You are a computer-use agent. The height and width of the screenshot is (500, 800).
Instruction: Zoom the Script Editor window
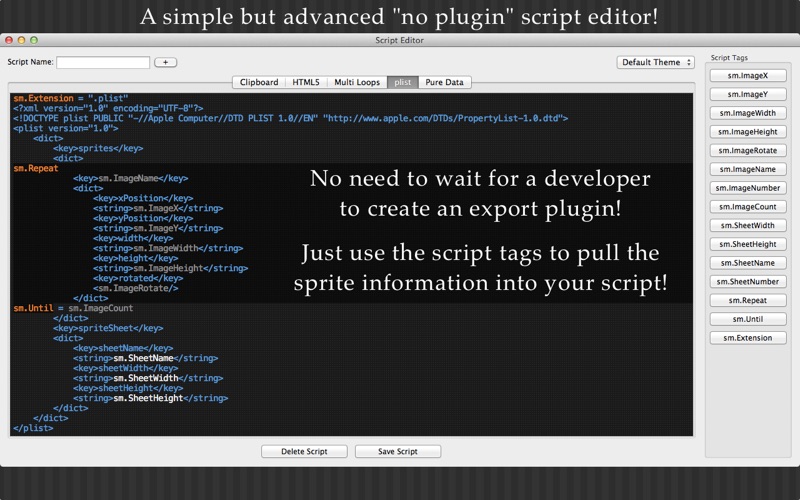[34, 40]
